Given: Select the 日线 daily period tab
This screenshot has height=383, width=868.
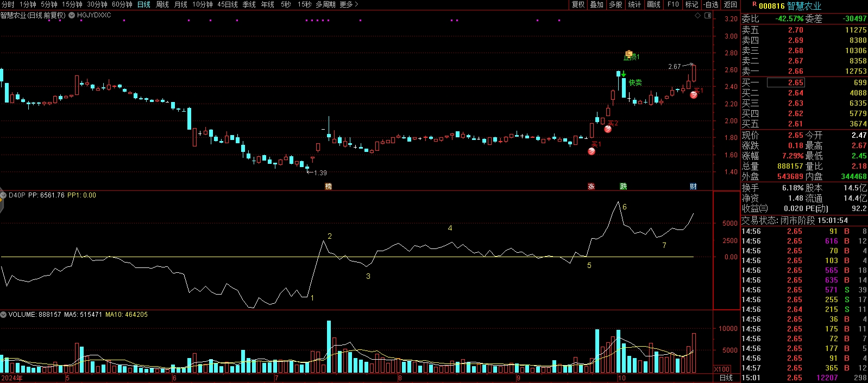Looking at the screenshot, I should pyautogui.click(x=144, y=4).
